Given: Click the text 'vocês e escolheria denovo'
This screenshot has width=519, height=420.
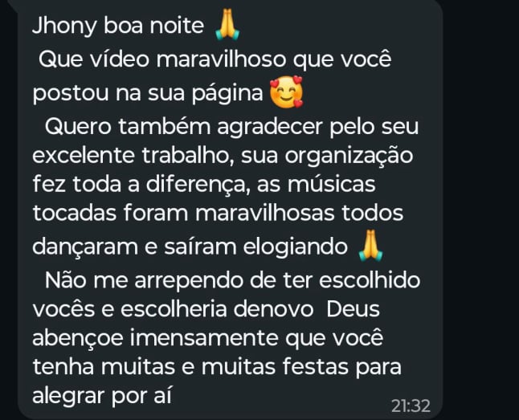Looking at the screenshot, I should click(173, 309).
